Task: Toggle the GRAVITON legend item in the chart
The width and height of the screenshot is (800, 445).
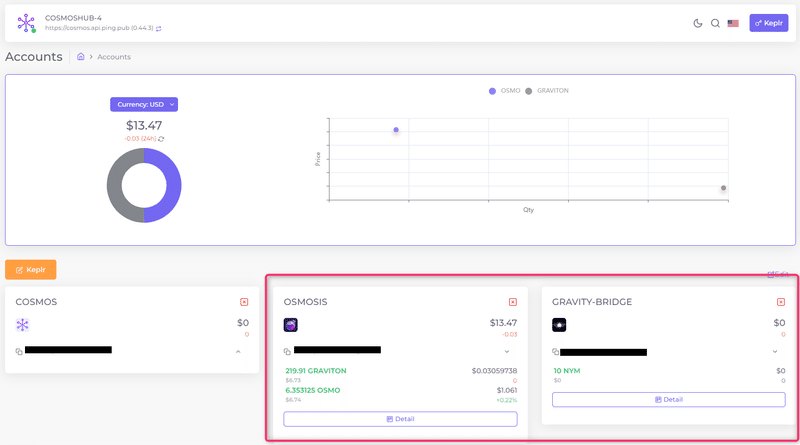Action: (547, 91)
